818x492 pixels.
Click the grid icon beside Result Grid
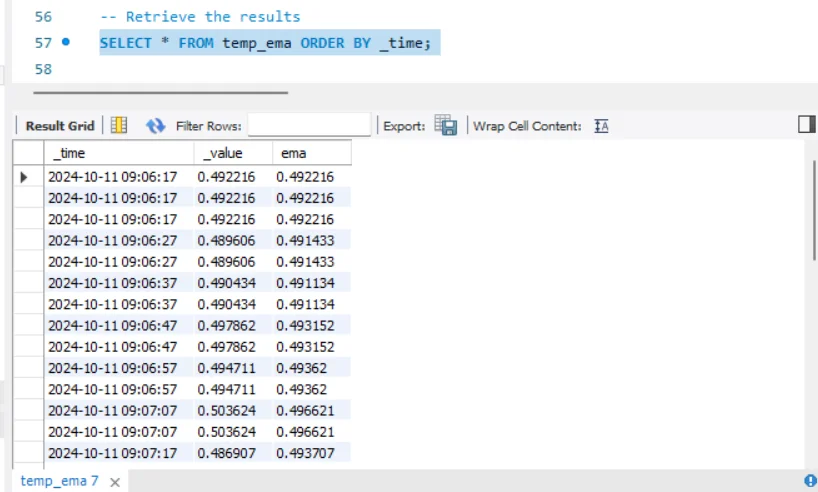pyautogui.click(x=119, y=126)
